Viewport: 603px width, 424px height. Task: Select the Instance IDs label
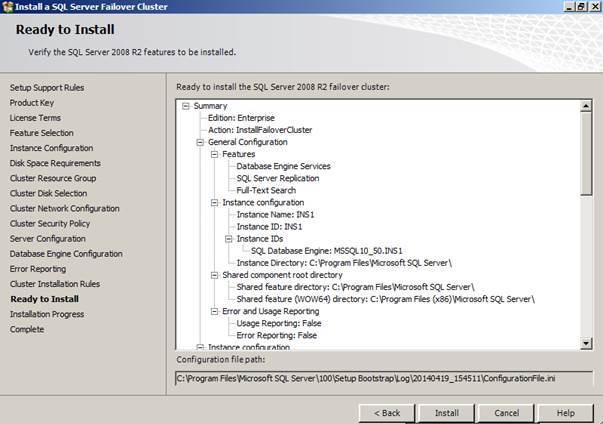(260, 239)
